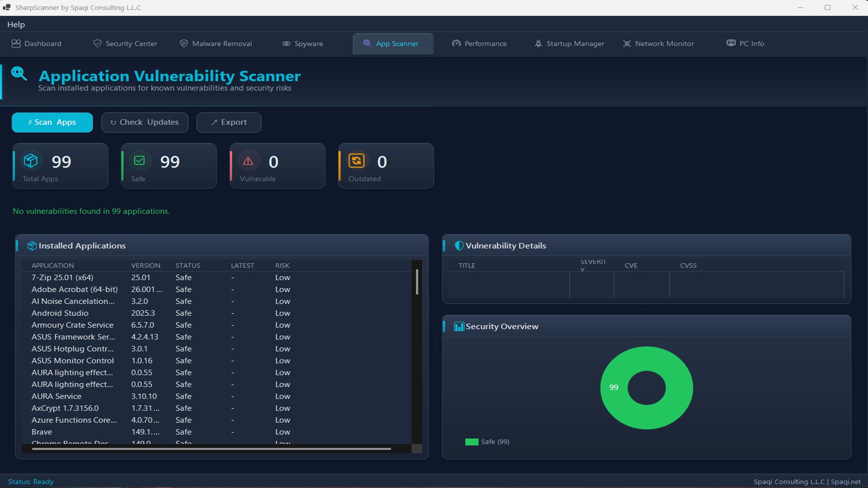The width and height of the screenshot is (868, 488).
Task: Click the Installed Applications cube icon
Action: point(32,246)
